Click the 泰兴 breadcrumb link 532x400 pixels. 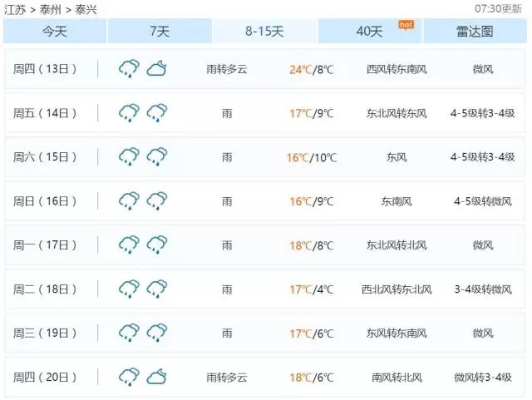[x=86, y=9]
